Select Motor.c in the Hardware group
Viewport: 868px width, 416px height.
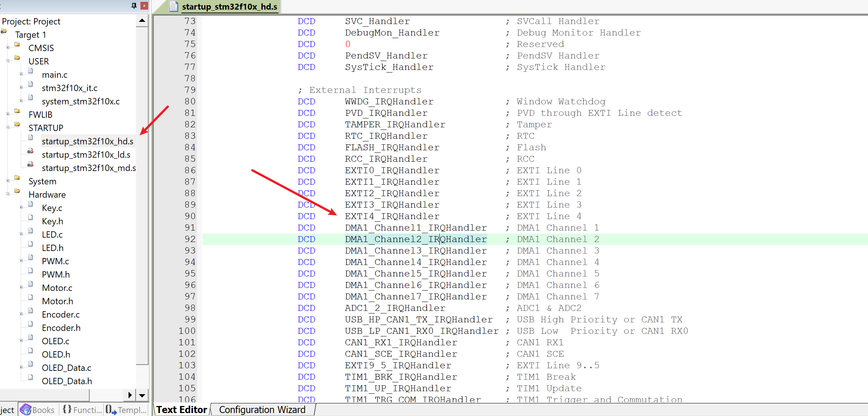pyautogui.click(x=57, y=288)
